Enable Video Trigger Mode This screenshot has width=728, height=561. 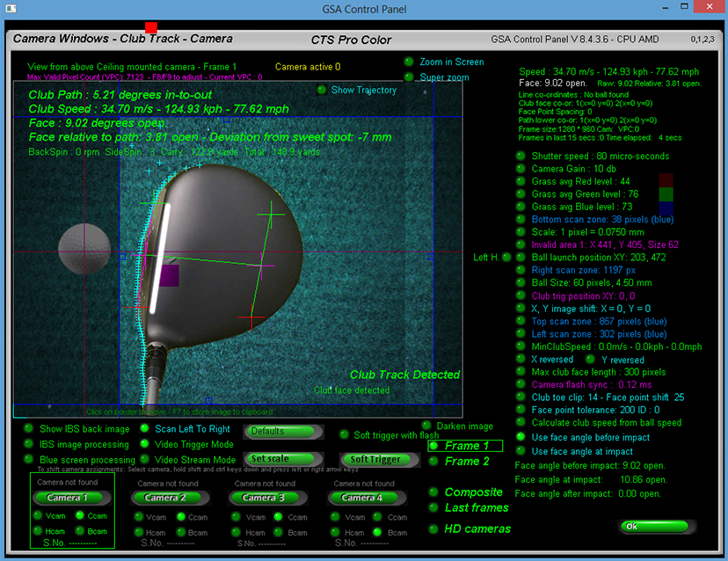[x=144, y=443]
